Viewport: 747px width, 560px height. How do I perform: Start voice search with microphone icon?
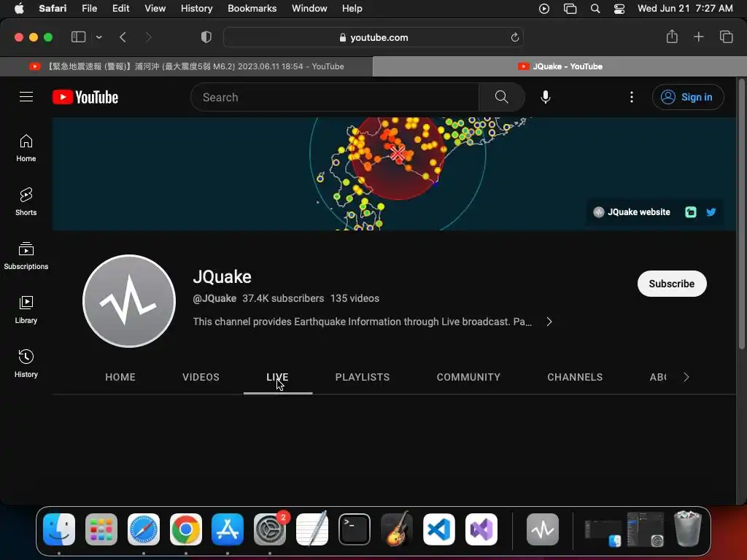point(546,97)
